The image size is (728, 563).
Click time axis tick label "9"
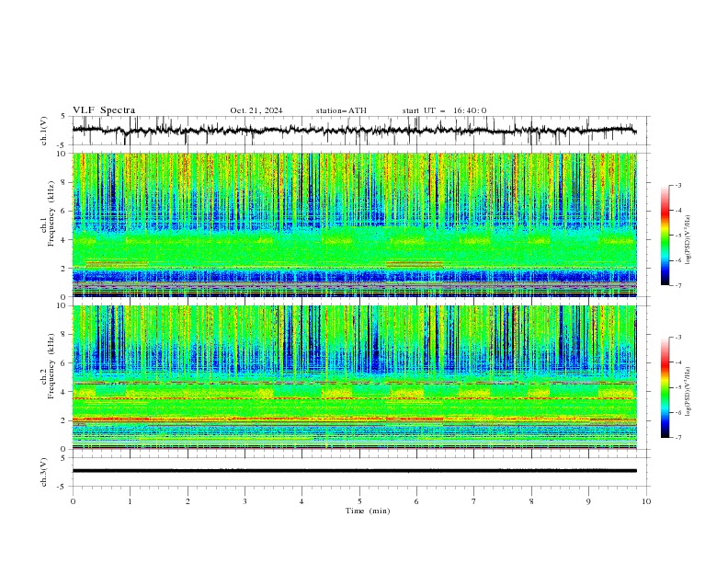(588, 501)
